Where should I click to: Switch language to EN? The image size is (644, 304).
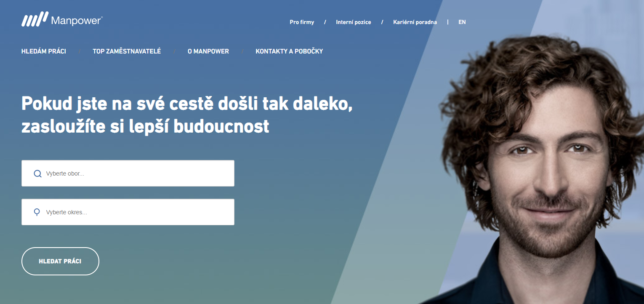click(462, 22)
